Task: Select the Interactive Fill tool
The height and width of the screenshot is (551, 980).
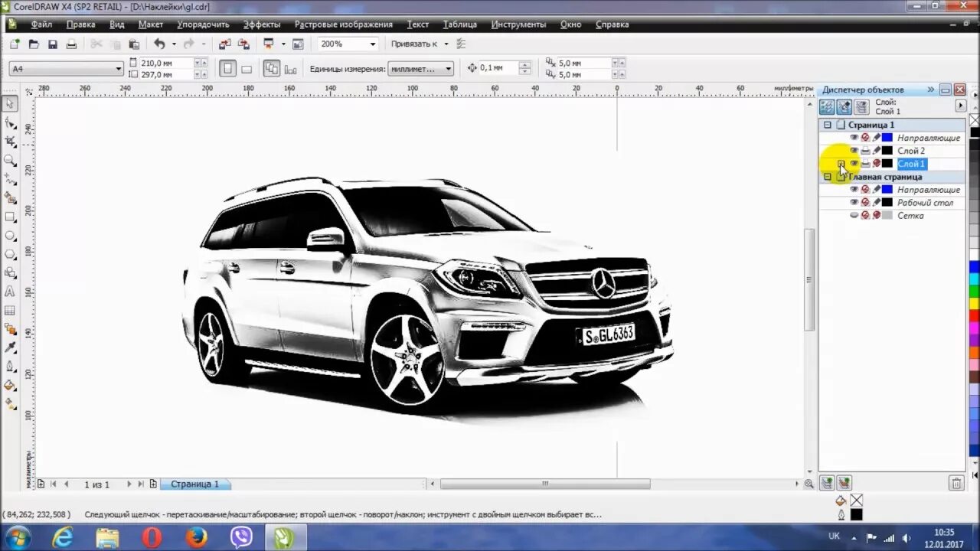Action: click(x=10, y=404)
